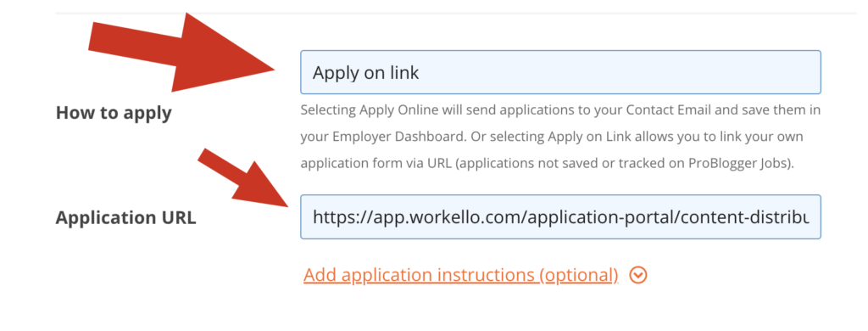The height and width of the screenshot is (331, 868).
Task: Click 'Add application instructions (optional)' link
Action: point(460,275)
